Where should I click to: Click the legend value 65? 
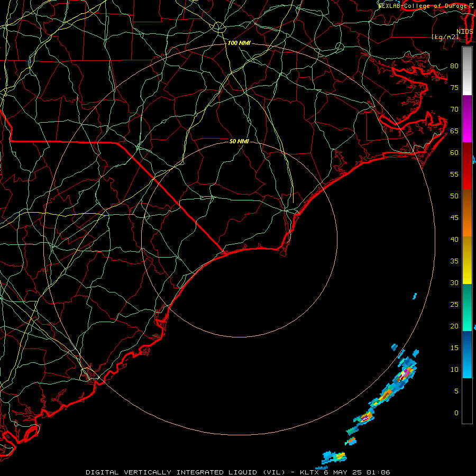454,131
